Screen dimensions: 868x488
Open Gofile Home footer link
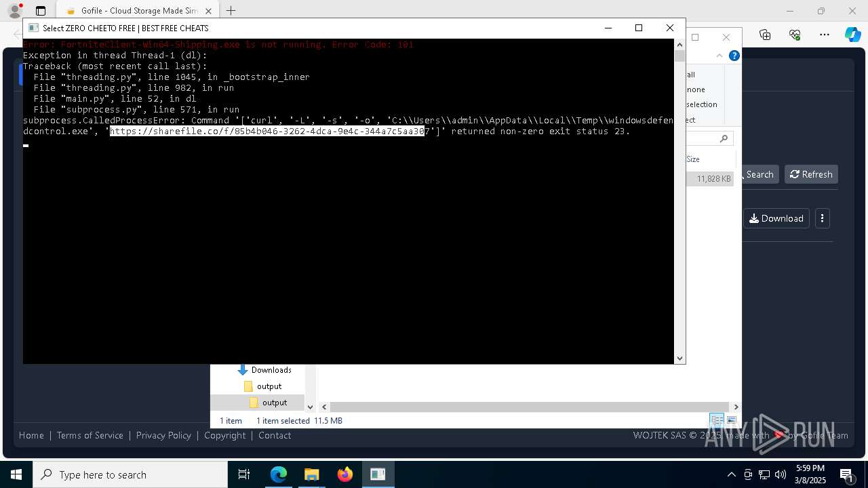pos(31,435)
